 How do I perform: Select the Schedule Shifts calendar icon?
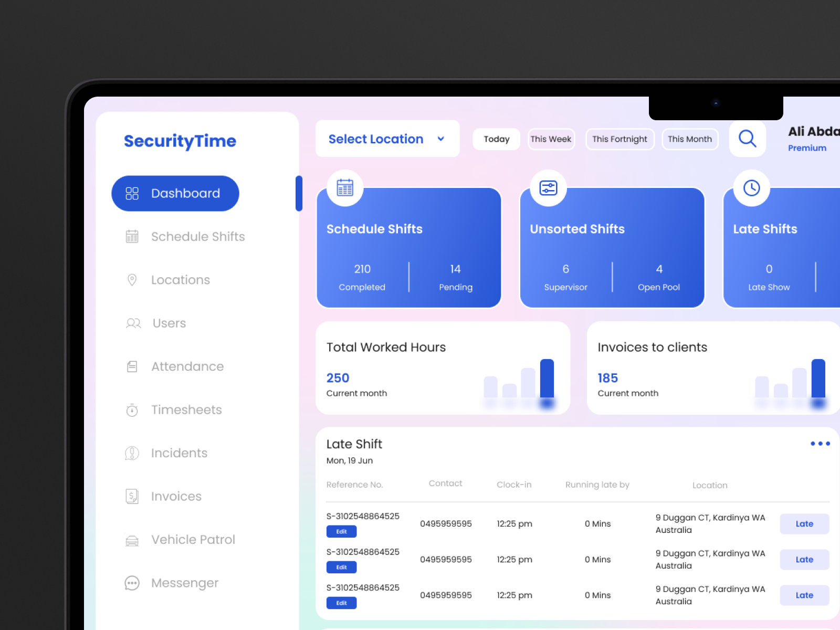[132, 236]
